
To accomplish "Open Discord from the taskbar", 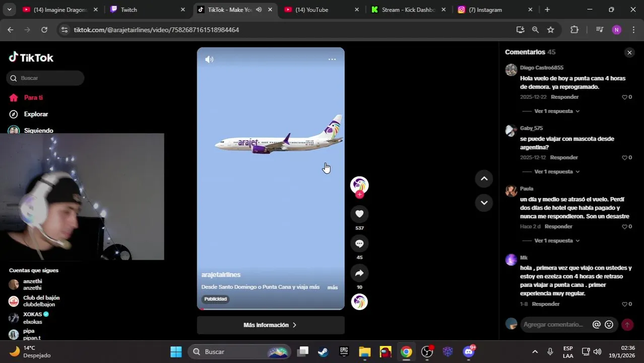I will 469,352.
